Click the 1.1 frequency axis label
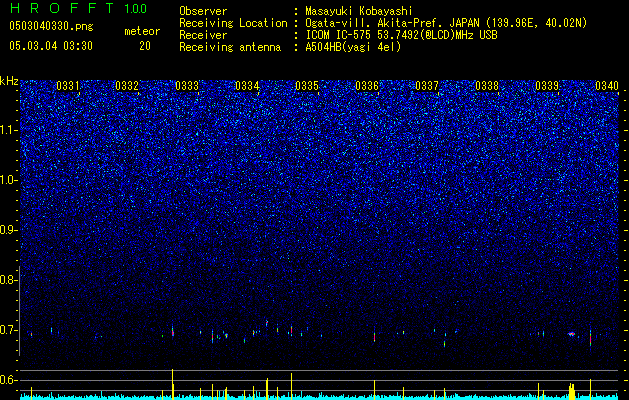629x400 pixels. tap(8, 130)
